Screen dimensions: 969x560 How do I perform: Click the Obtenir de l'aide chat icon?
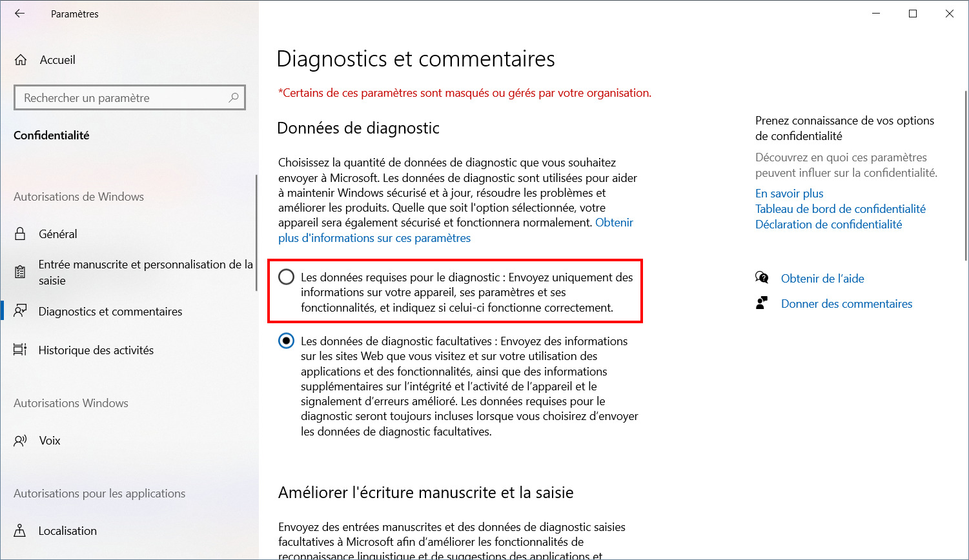(762, 278)
